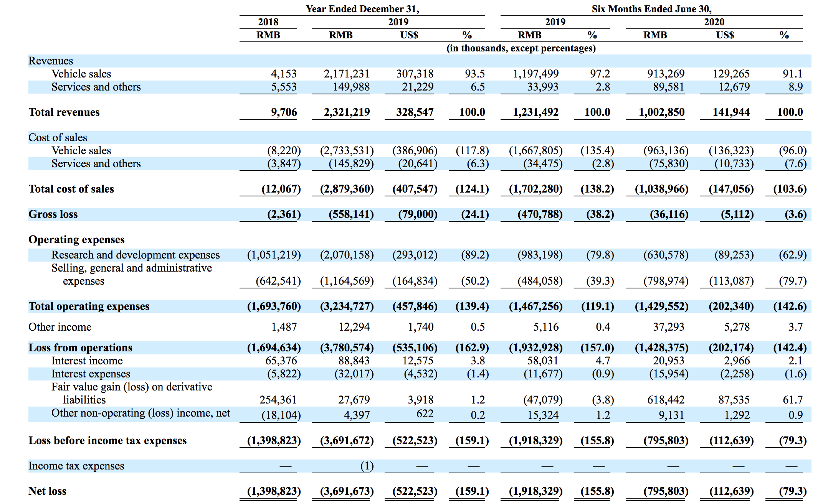Select the Research and development expenses label
Screen dimensions: 823x504
coord(136,255)
